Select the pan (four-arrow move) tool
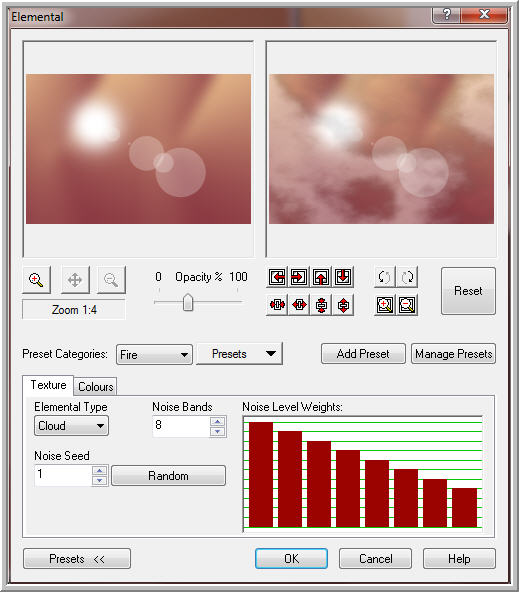The width and height of the screenshot is (519, 592). click(75, 280)
